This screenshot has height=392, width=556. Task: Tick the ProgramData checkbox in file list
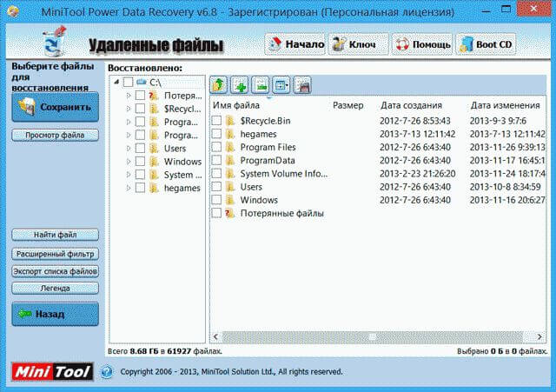(x=216, y=160)
